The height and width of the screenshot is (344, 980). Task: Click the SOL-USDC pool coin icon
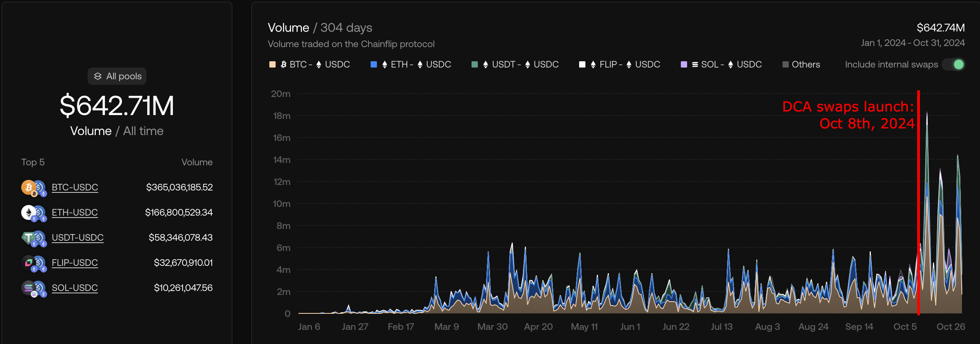click(x=34, y=289)
